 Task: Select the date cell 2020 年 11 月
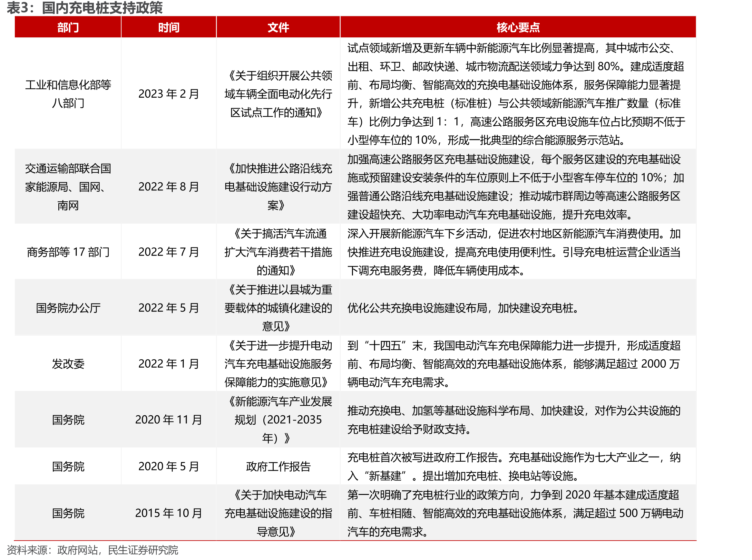pyautogui.click(x=169, y=420)
